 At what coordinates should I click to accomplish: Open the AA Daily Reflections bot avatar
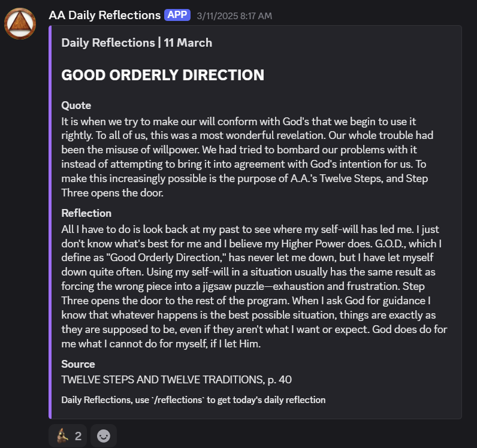pos(20,24)
